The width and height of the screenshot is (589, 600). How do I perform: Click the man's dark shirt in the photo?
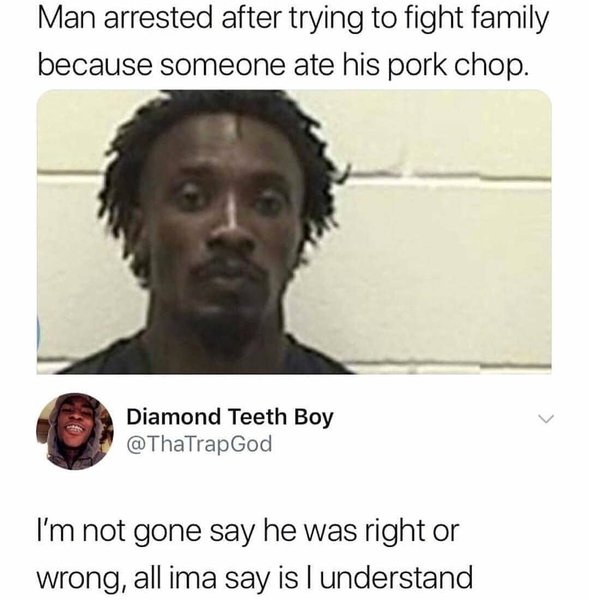[x=207, y=358]
